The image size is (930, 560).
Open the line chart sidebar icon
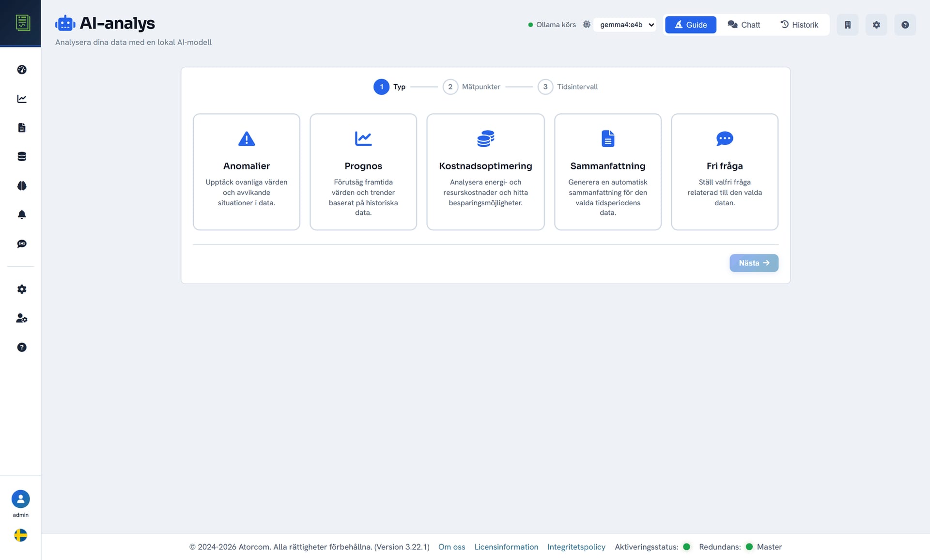[x=22, y=99]
